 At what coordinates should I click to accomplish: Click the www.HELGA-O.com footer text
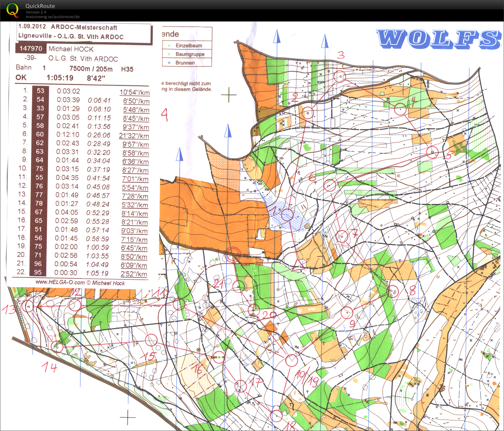tap(60, 282)
